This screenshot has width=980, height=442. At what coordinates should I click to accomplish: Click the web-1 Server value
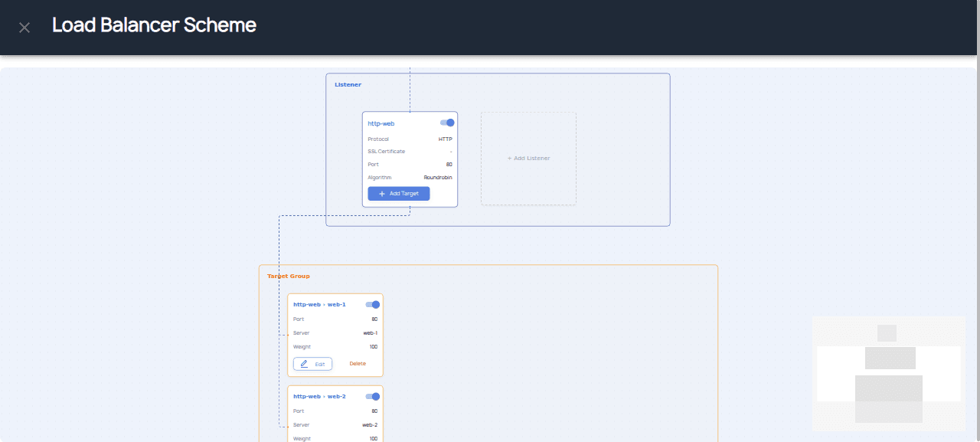pos(370,333)
